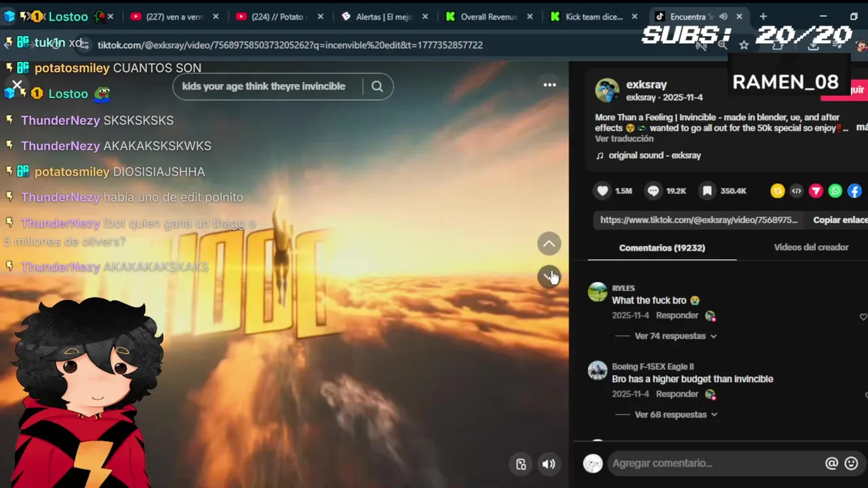Close the Kick team dice tab
Screen dimensions: 868x488
pyautogui.click(x=635, y=17)
